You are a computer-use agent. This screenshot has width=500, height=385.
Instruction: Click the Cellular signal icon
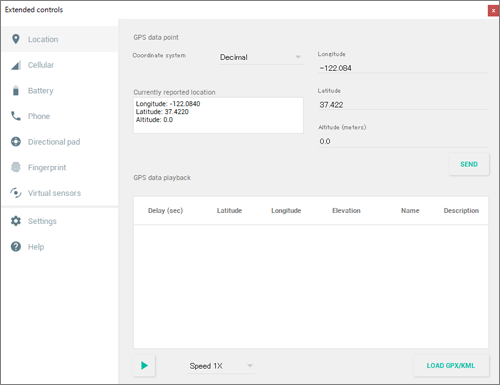coord(16,65)
